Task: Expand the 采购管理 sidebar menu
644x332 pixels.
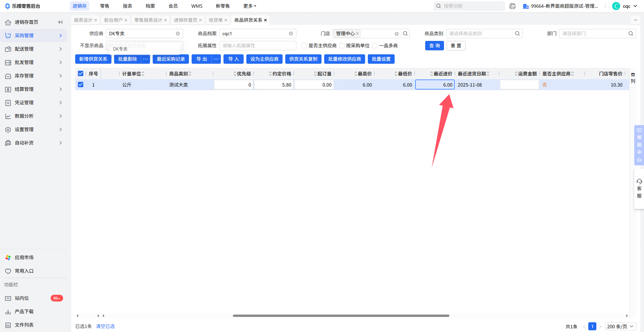Action: [34, 36]
